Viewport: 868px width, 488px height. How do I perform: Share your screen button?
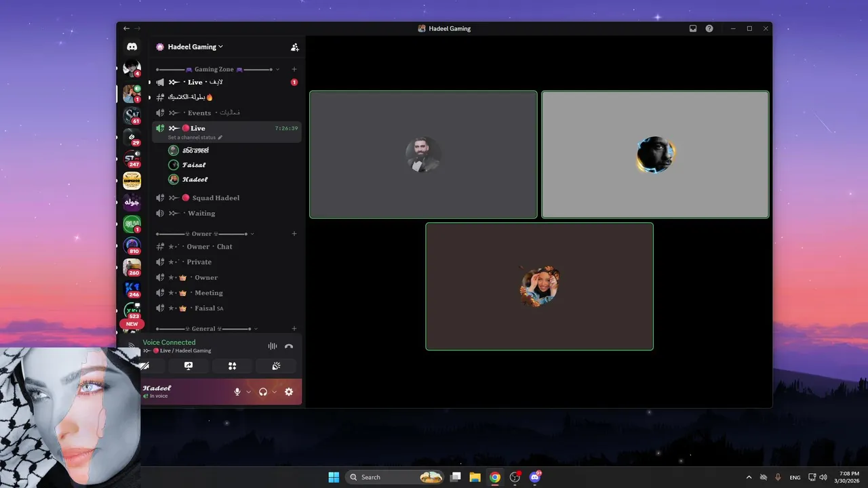189,366
